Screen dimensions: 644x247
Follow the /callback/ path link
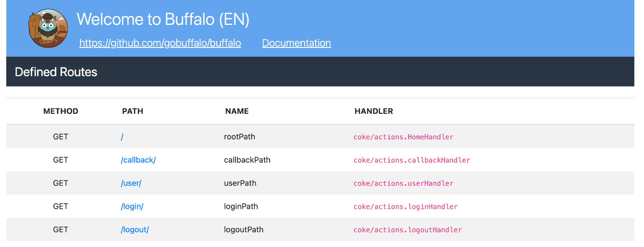[138, 160]
